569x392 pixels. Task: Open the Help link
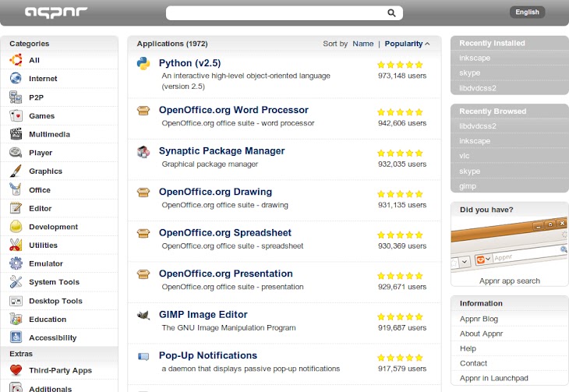[468, 348]
